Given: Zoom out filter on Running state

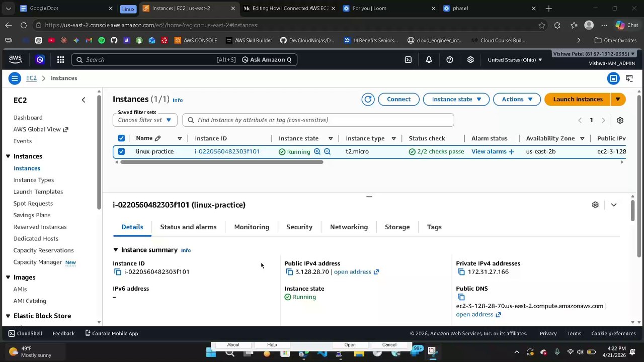Looking at the screenshot, I should click(327, 151).
